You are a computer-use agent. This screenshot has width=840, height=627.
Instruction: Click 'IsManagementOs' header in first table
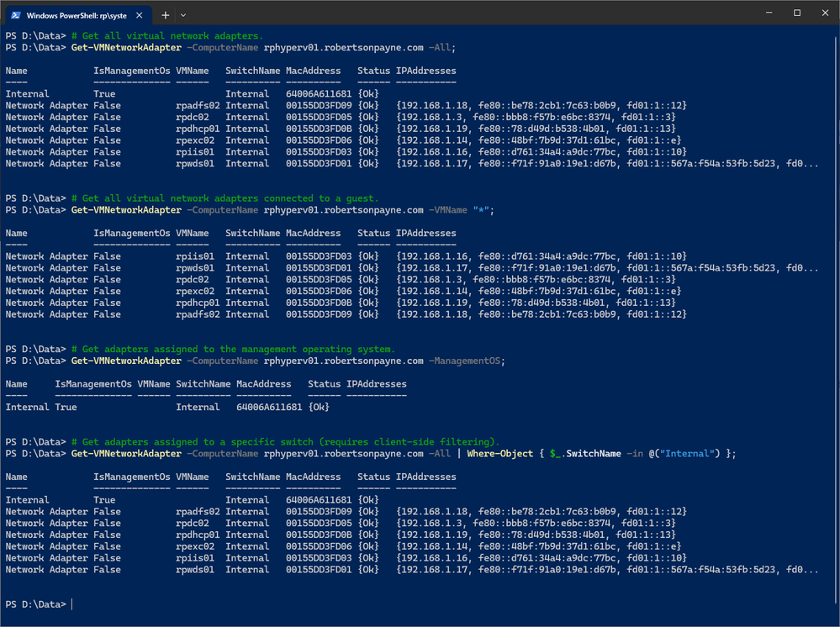click(x=132, y=71)
